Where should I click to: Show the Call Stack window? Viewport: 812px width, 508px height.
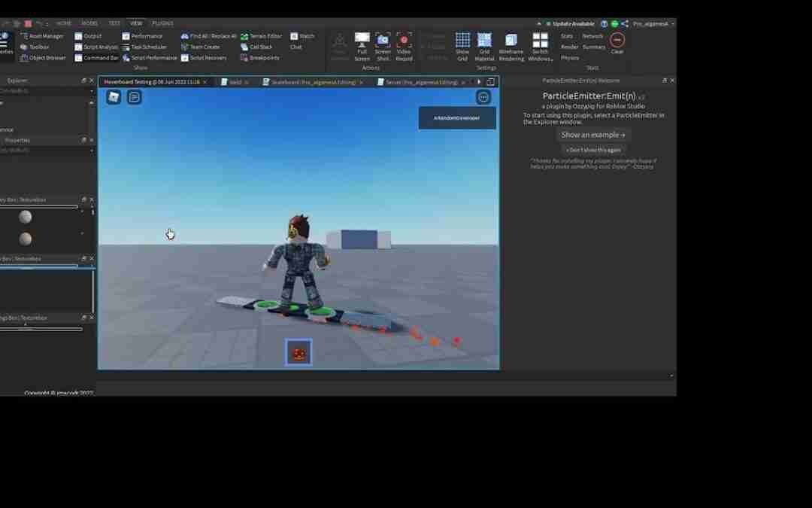pos(256,47)
